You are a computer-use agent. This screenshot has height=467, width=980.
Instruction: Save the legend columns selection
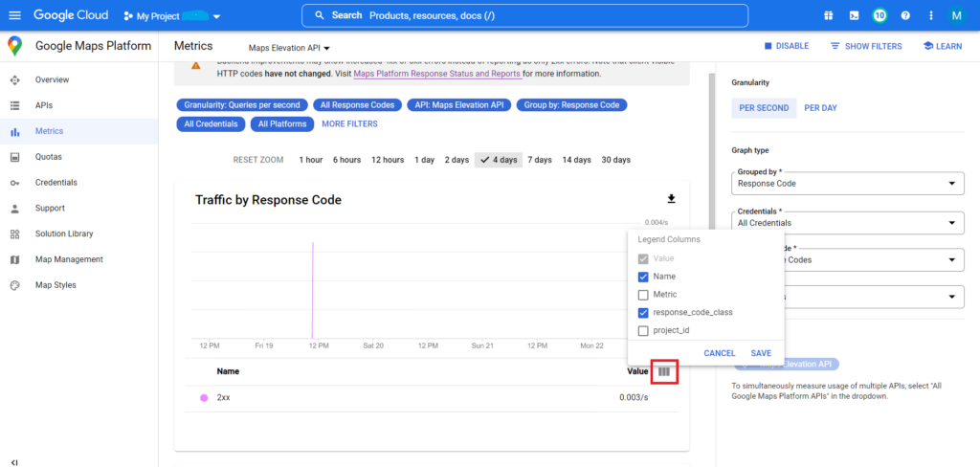click(761, 353)
